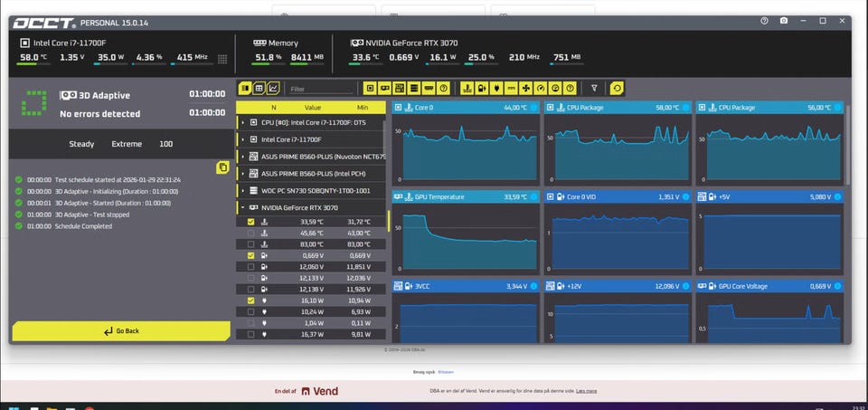Image resolution: width=868 pixels, height=410 pixels.
Task: Open the Læs mere link on webpage
Action: (586, 391)
